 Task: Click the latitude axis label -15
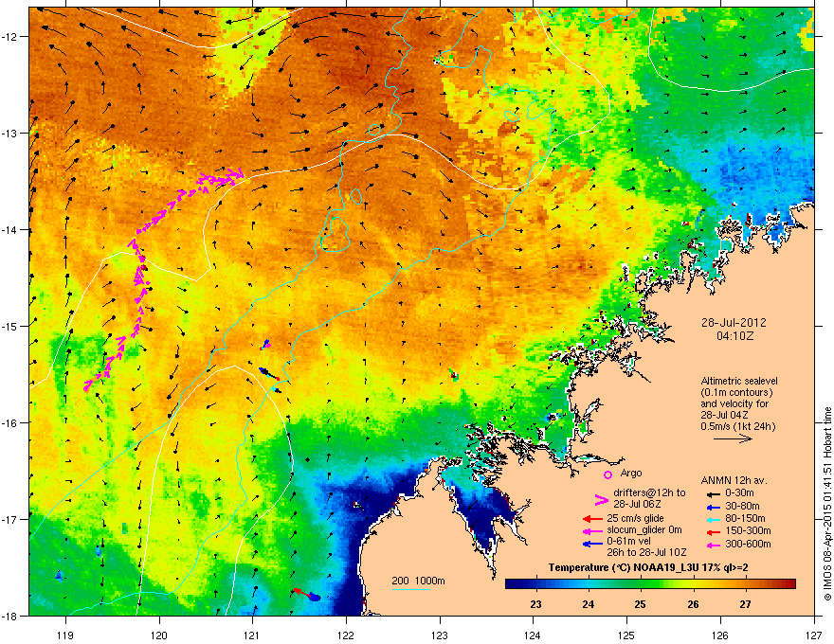coord(10,326)
